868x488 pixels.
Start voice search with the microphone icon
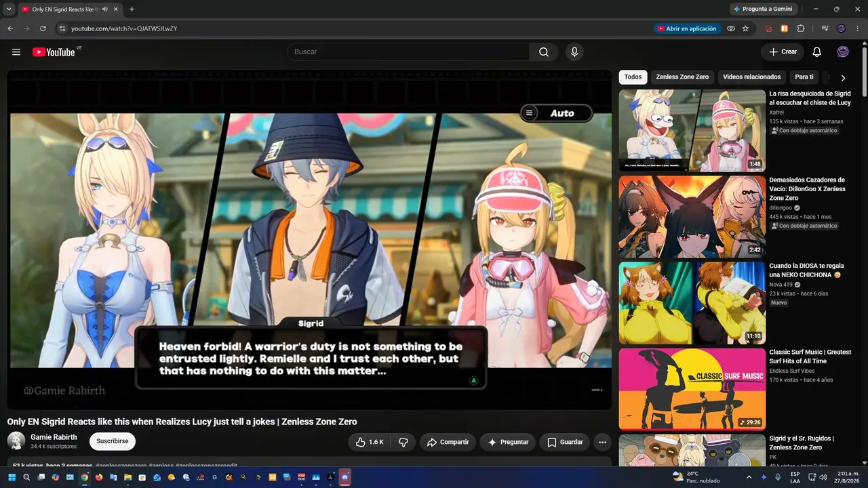point(574,52)
